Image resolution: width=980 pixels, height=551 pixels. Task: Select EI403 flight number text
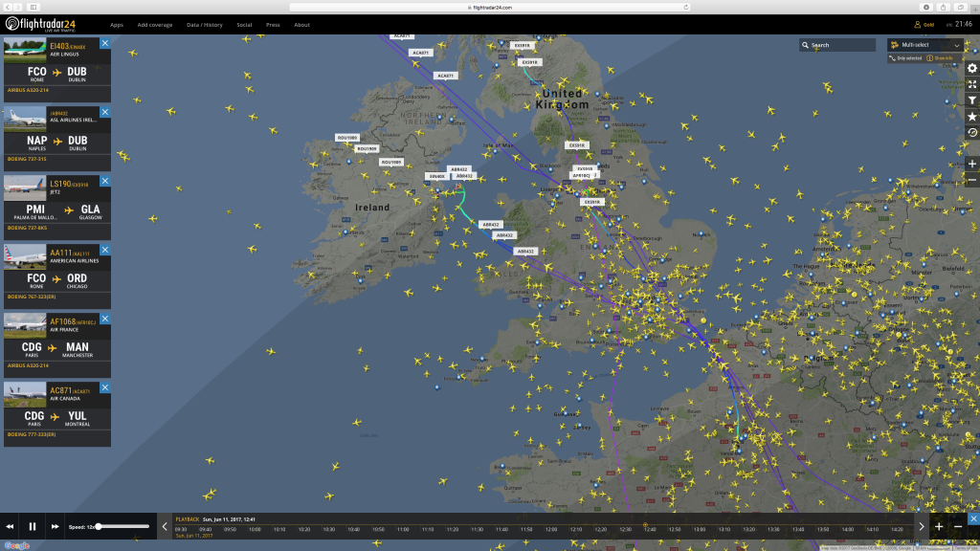pyautogui.click(x=58, y=46)
